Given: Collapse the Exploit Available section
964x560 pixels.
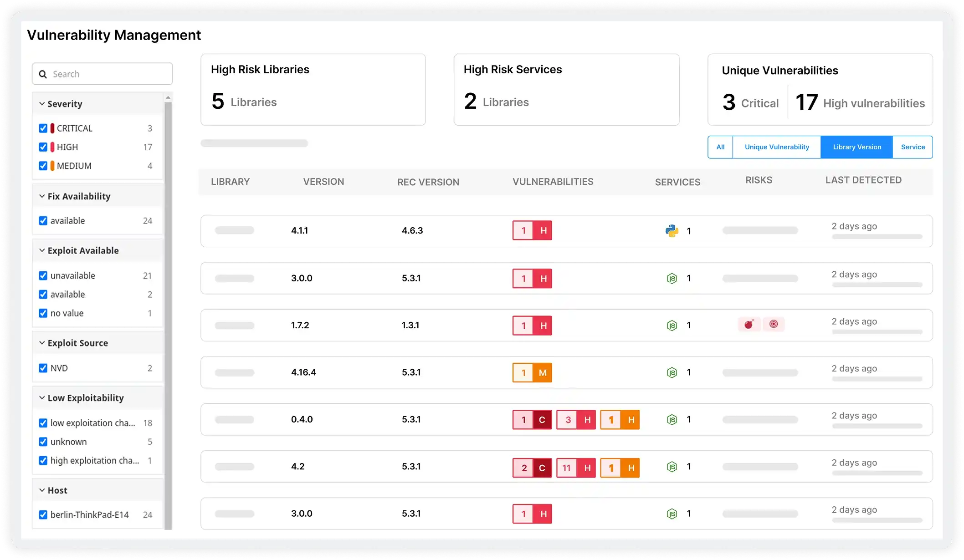Looking at the screenshot, I should coord(42,250).
